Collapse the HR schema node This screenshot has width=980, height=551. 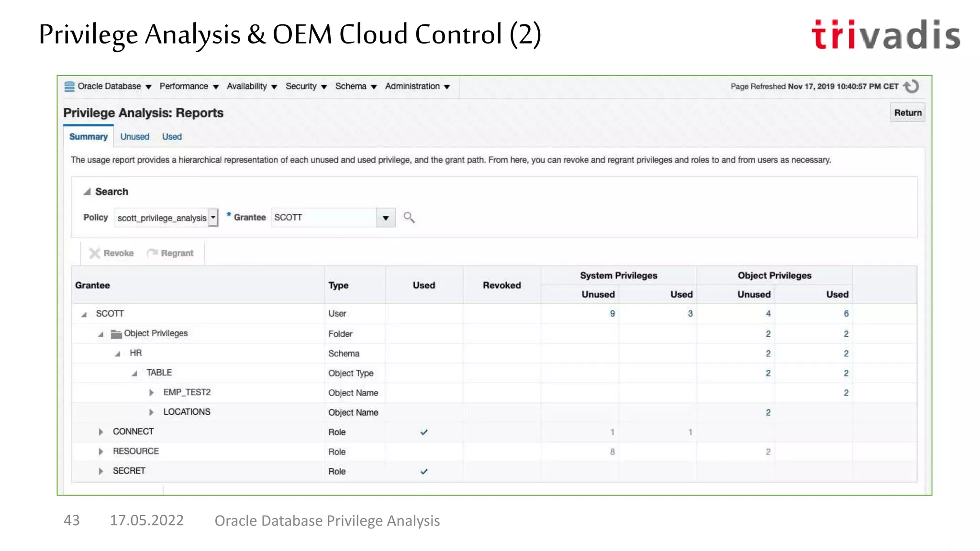click(118, 353)
